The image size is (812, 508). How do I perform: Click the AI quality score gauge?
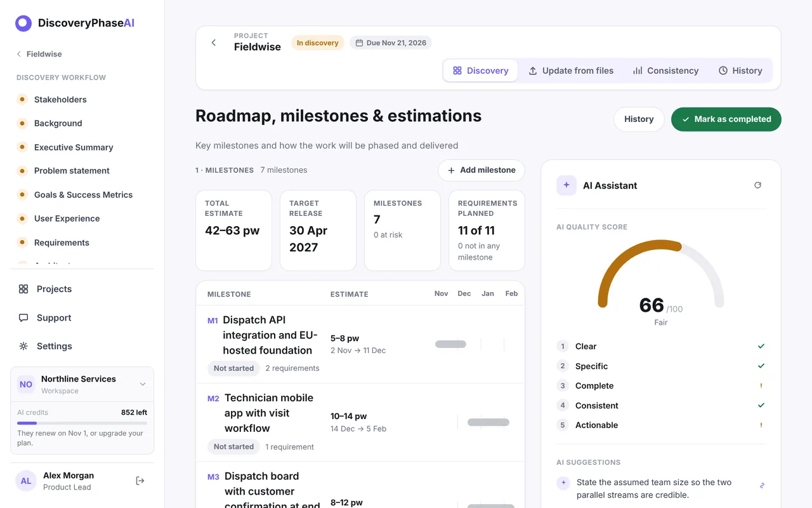tap(661, 274)
